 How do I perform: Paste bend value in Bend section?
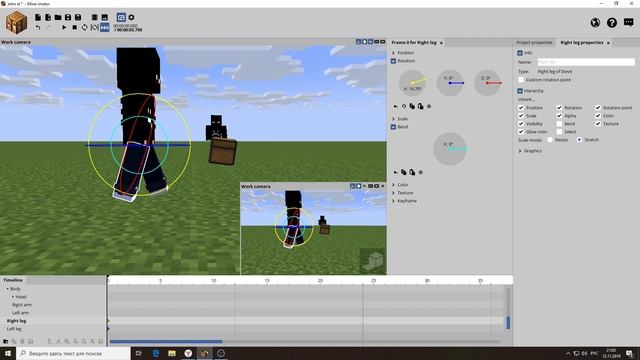[x=412, y=172]
